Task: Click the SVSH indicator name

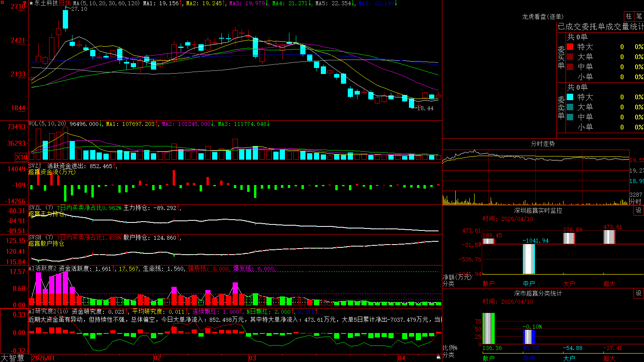Action: click(x=35, y=238)
